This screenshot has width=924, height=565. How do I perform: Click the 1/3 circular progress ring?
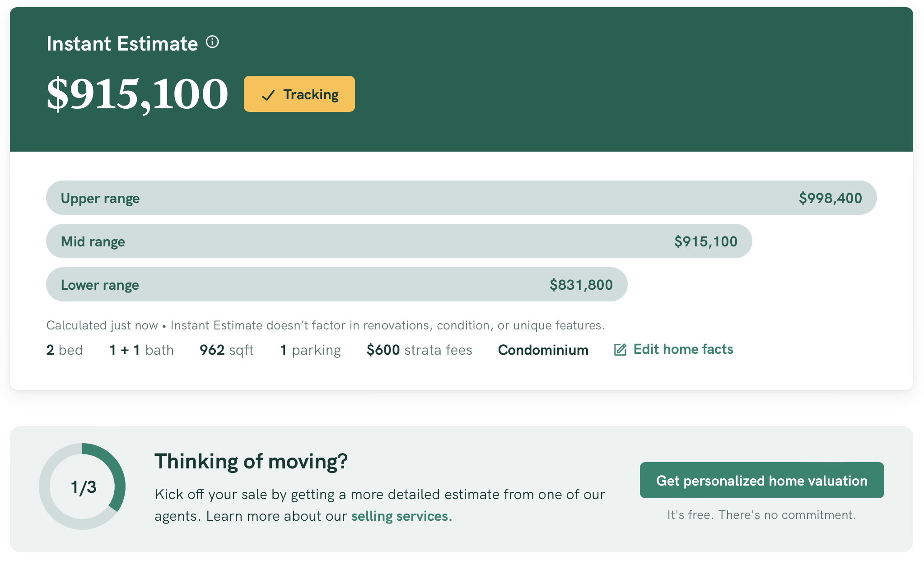[x=83, y=486]
